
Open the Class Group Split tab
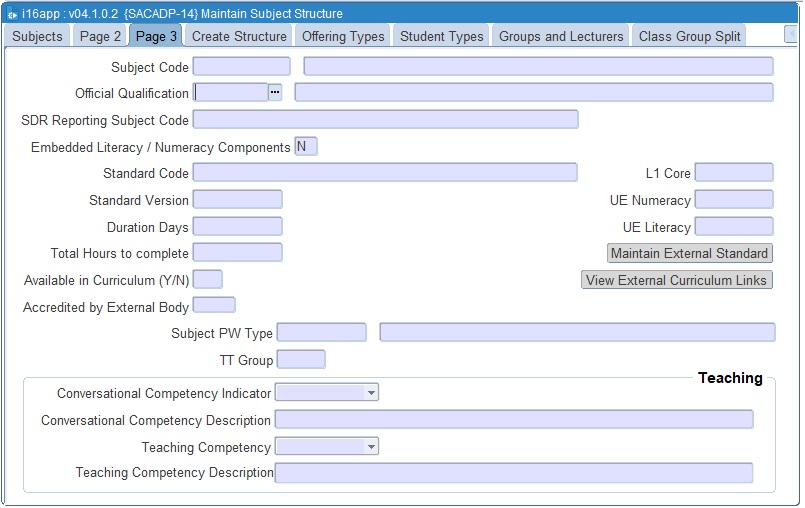tap(689, 36)
